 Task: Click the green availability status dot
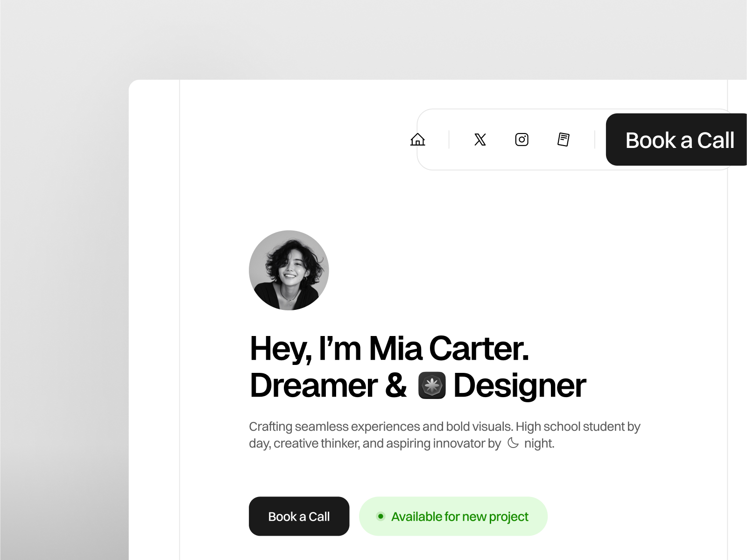pyautogui.click(x=381, y=516)
